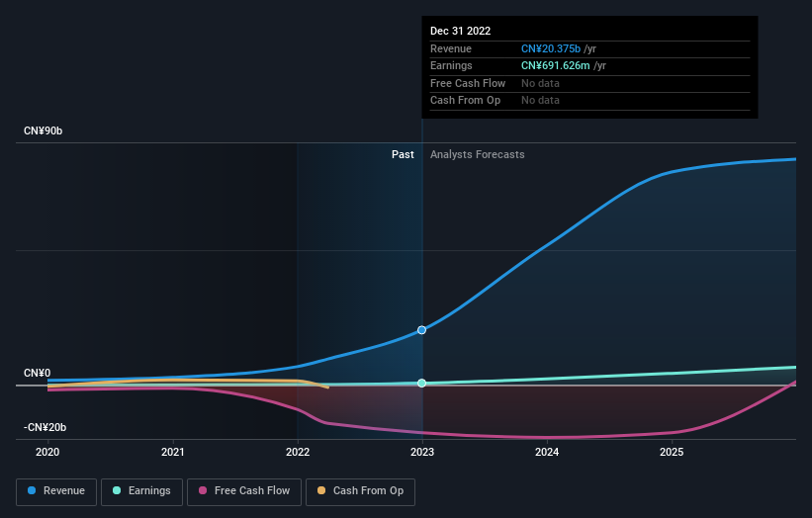Click the CN¥691.626m earnings value

[555, 65]
